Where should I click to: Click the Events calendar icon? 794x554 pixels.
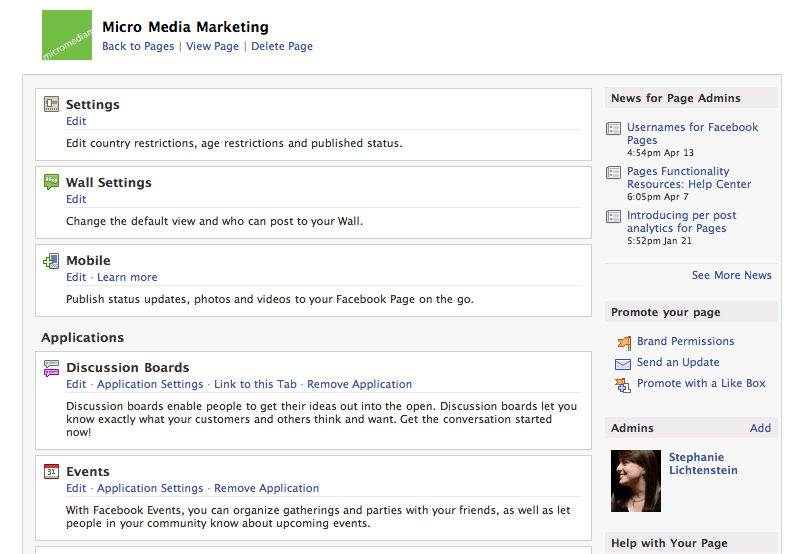coord(51,471)
